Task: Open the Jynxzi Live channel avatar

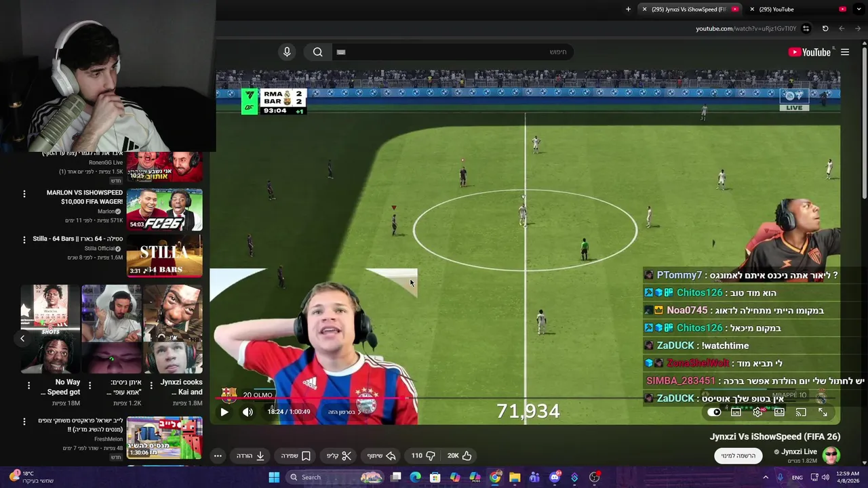Action: pos(831,455)
